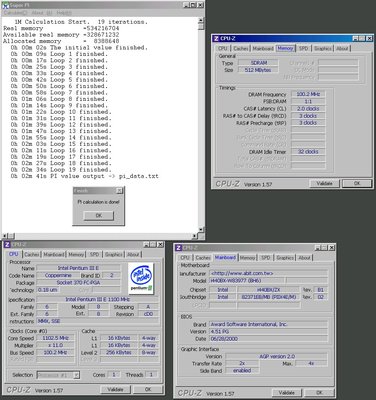The height and width of the screenshot is (400, 376).
Task: Open the Calculate menu in Super PI
Action: pyautogui.click(x=16, y=13)
